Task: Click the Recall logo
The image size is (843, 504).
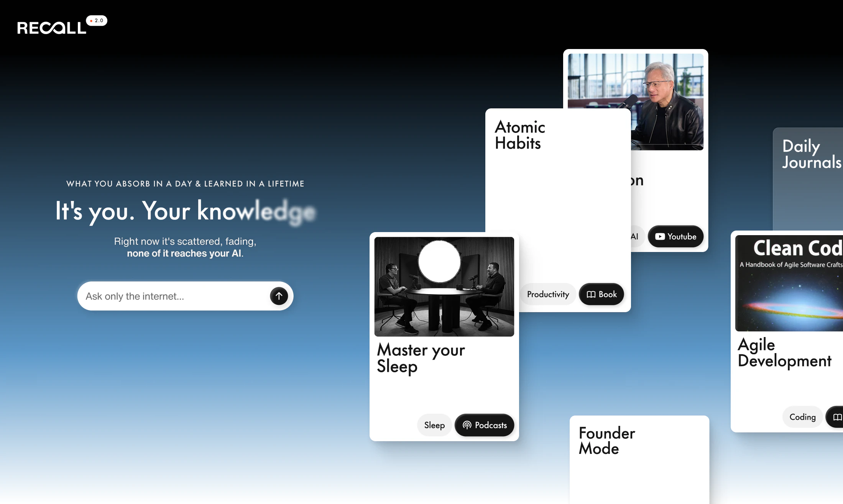Action: [x=52, y=28]
